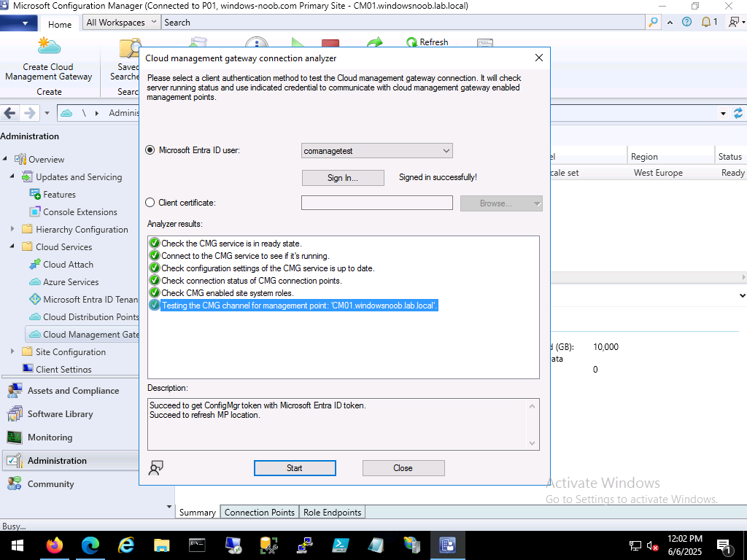Collapse the Updates and Servicing node
The image size is (747, 560).
click(12, 176)
